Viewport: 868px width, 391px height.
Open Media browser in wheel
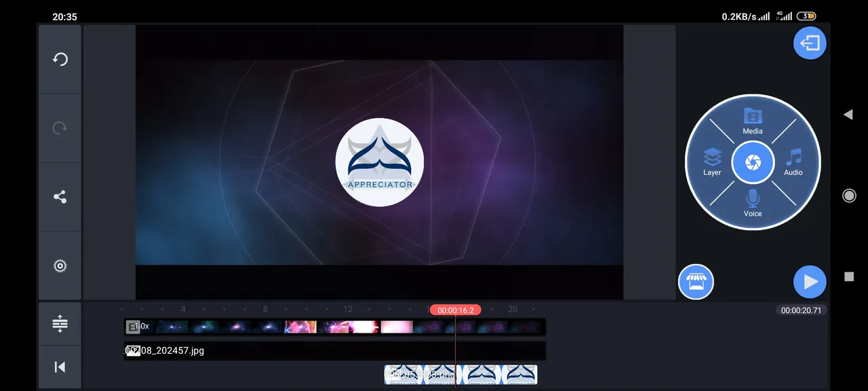point(753,121)
